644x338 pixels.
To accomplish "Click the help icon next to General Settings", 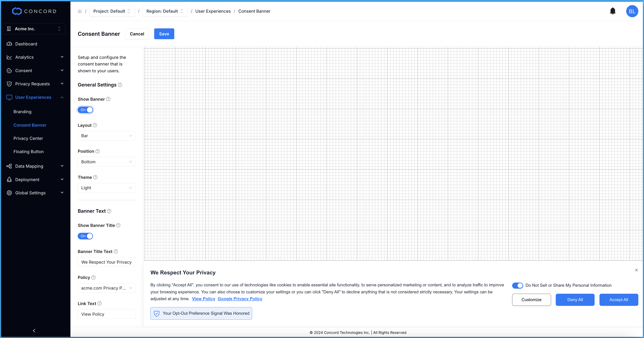I will click(120, 85).
